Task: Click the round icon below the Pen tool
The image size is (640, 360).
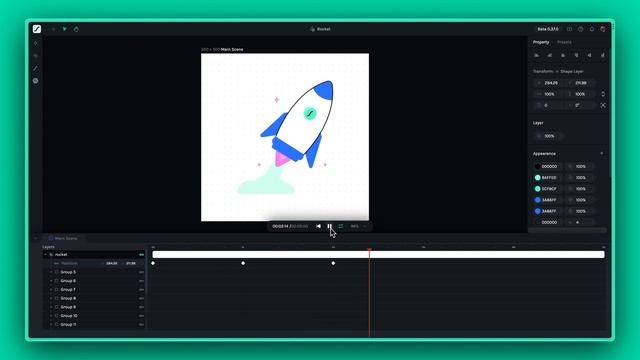Action: (36, 81)
